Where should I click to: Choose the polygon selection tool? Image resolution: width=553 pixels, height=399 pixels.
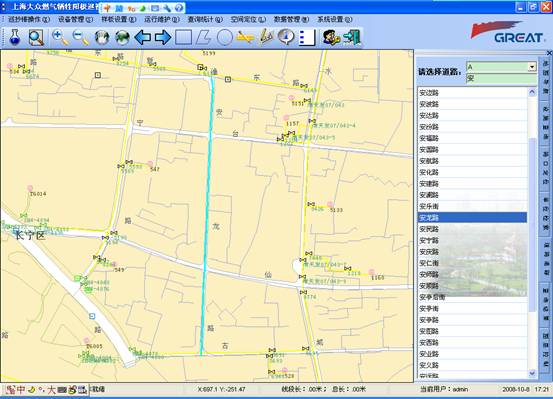click(x=203, y=37)
